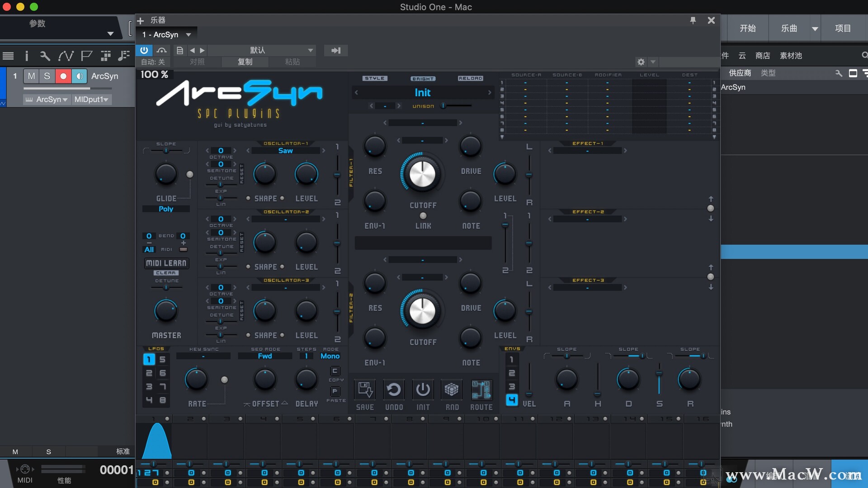Pin the instrument window
This screenshot has width=868, height=488.
693,20
